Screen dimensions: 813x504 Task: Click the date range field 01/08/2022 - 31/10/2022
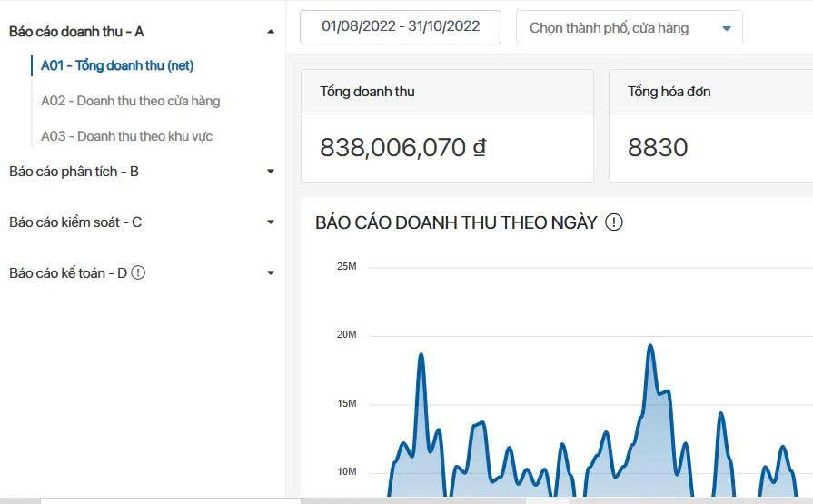coord(401,26)
